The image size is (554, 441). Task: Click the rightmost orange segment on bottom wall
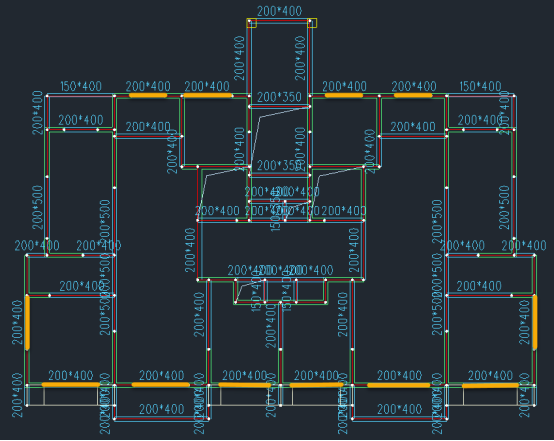tap(490, 385)
